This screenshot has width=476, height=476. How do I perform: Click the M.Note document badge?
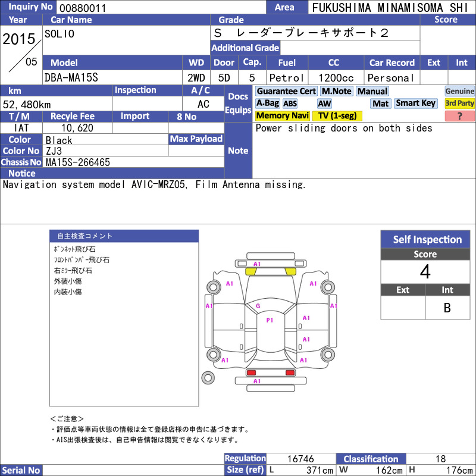point(337,91)
